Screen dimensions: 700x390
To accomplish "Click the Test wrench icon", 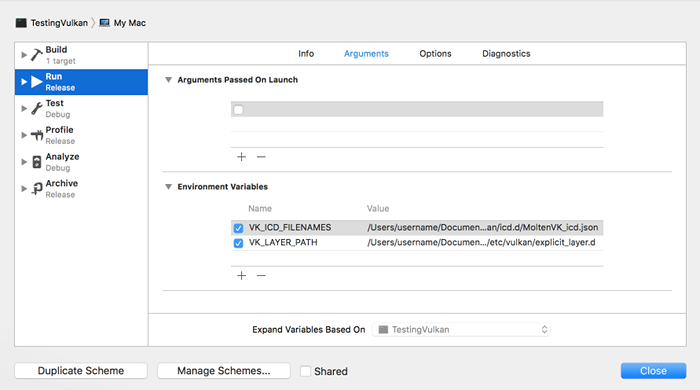I will pos(37,108).
